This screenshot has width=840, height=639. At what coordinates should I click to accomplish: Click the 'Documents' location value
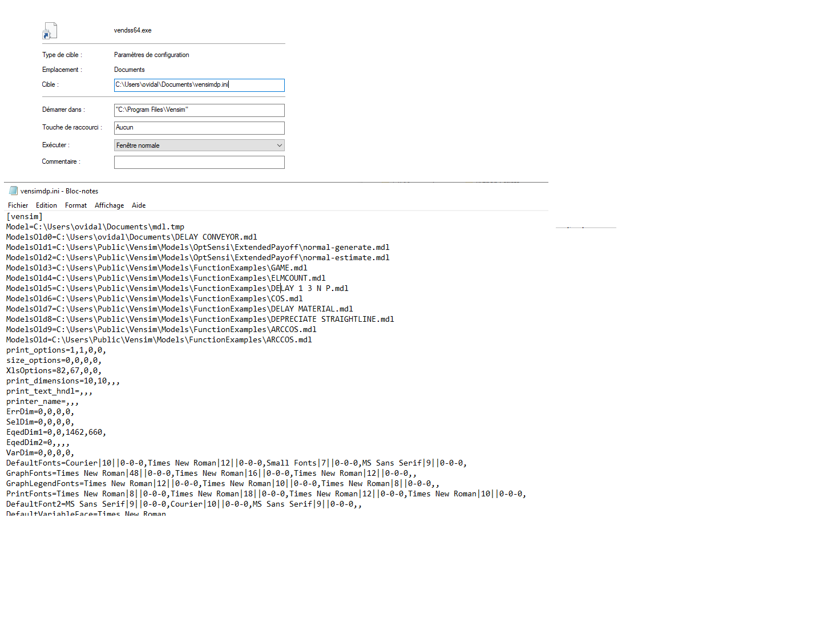(x=129, y=70)
